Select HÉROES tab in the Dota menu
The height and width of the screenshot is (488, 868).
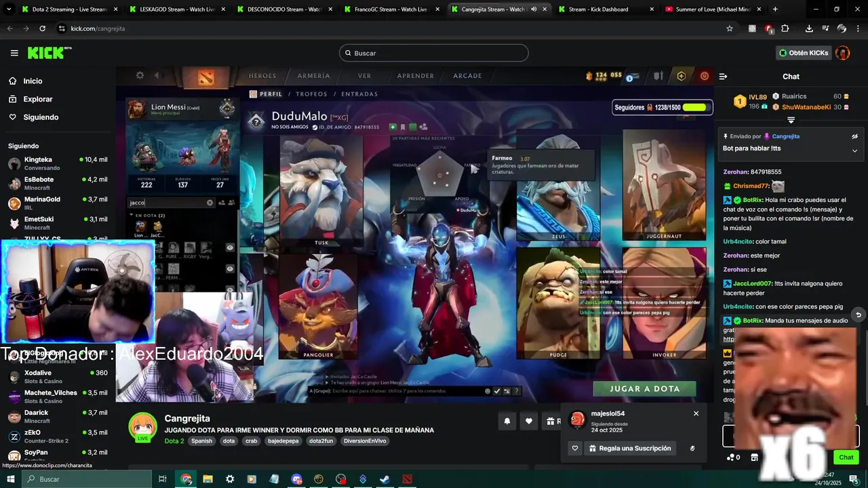point(262,76)
